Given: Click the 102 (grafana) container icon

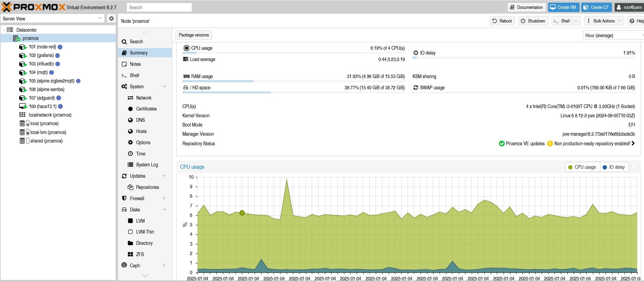Looking at the screenshot, I should (x=23, y=56).
